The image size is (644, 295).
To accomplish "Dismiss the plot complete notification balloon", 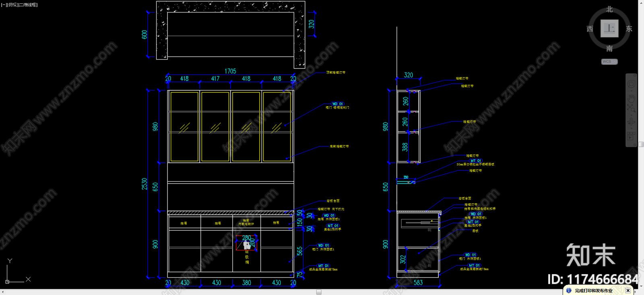I will click(628, 291).
